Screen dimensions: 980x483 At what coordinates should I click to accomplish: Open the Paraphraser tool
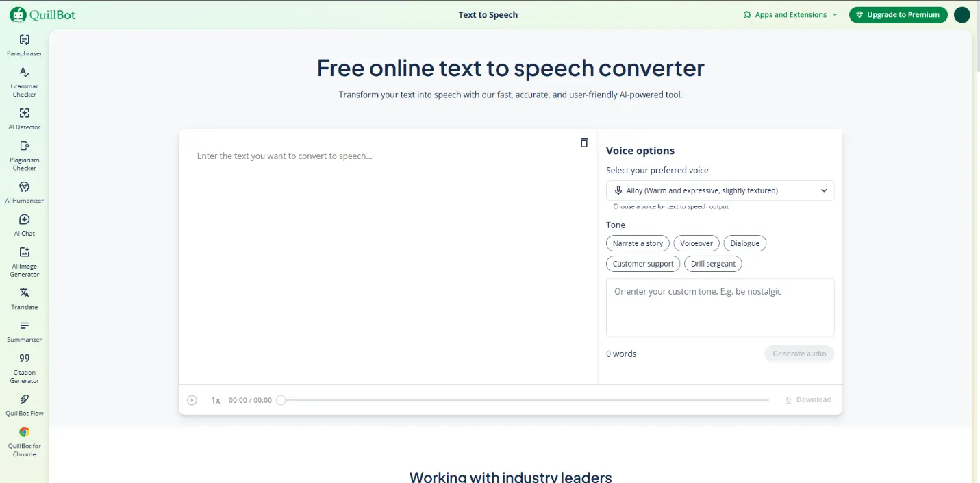(x=24, y=45)
